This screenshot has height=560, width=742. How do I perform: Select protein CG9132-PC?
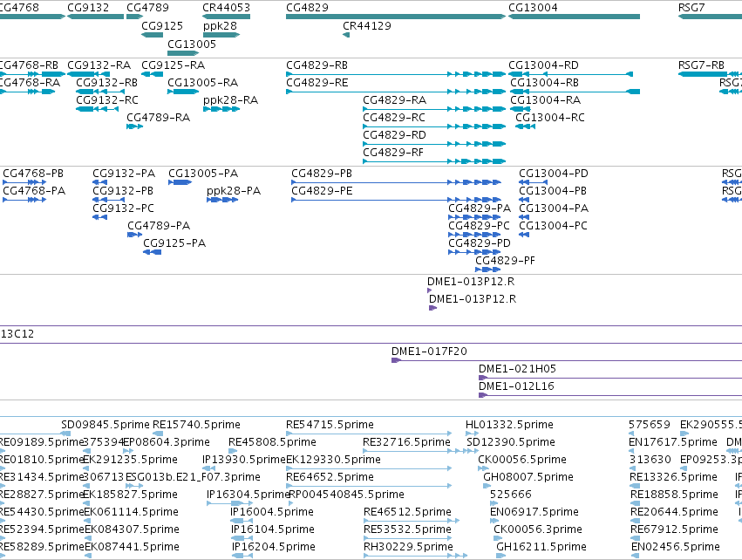pyautogui.click(x=124, y=208)
